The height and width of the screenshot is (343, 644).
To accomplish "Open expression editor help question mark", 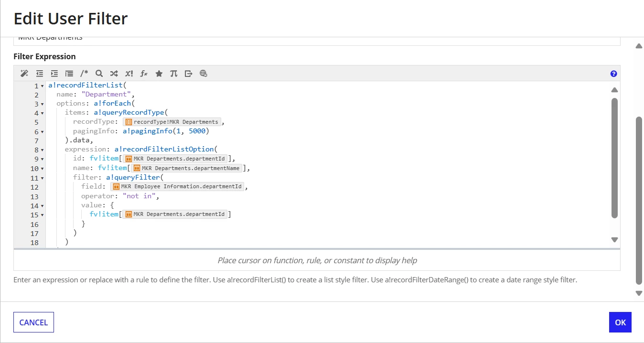I will click(x=614, y=74).
